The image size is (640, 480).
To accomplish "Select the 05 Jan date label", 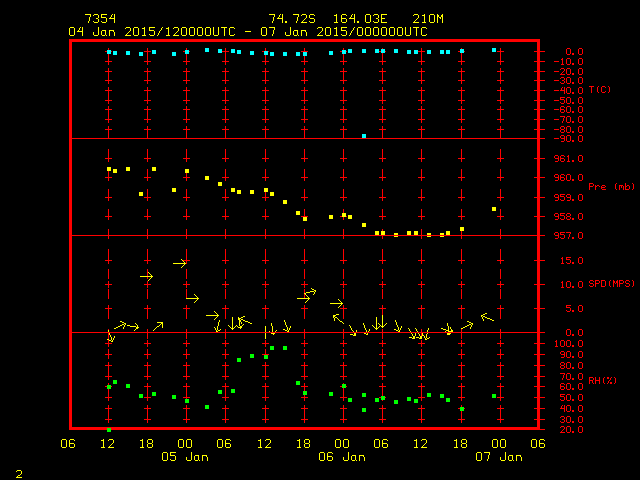I will click(x=185, y=457).
